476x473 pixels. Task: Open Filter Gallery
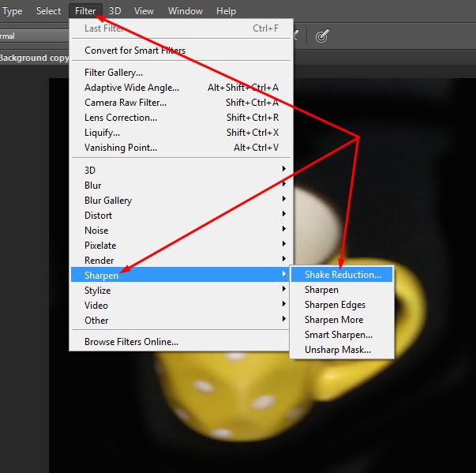tap(182, 73)
